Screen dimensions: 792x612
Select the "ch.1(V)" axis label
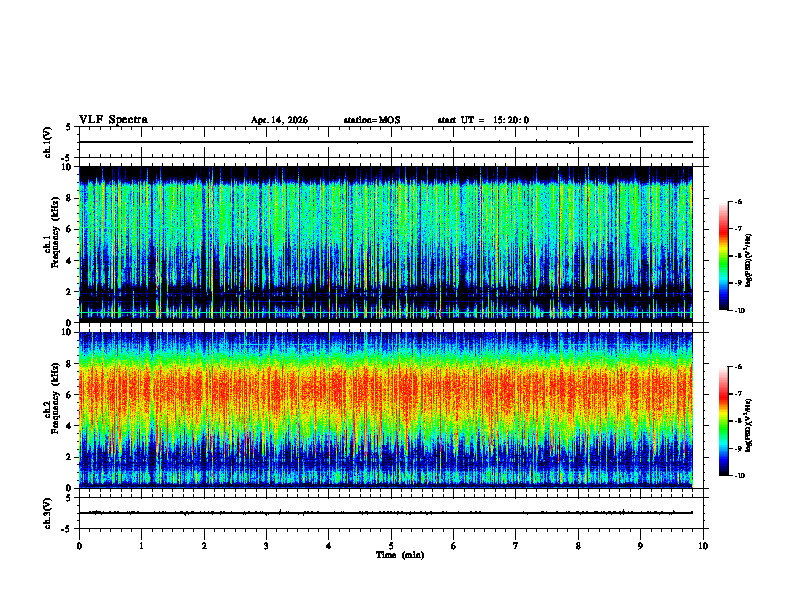(x=47, y=142)
